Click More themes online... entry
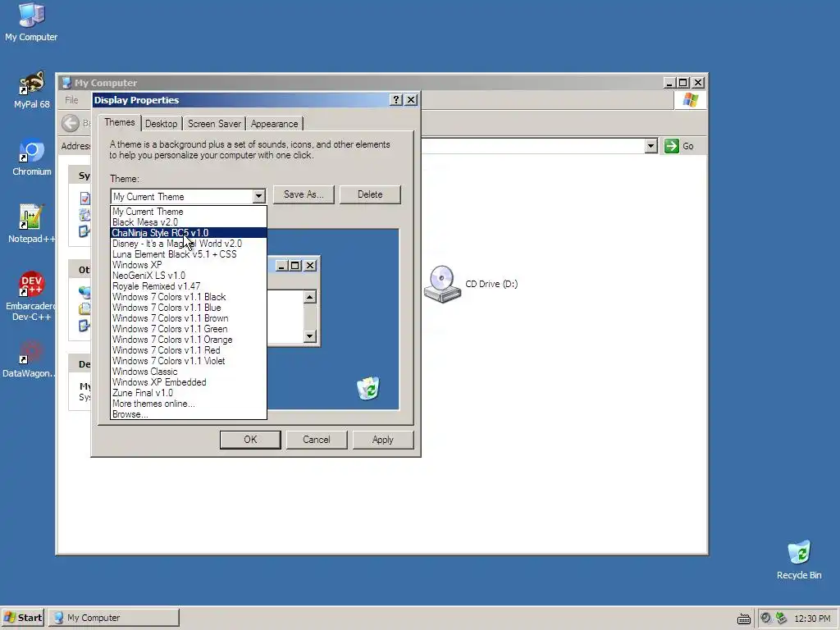840x630 pixels. tap(189, 404)
